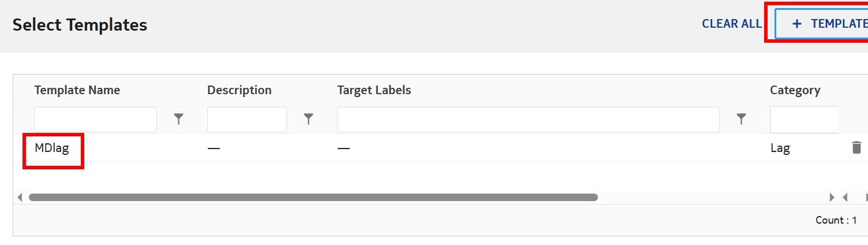Viewport: 868px width, 245px height.
Task: Select the MDlag template row
Action: click(52, 148)
